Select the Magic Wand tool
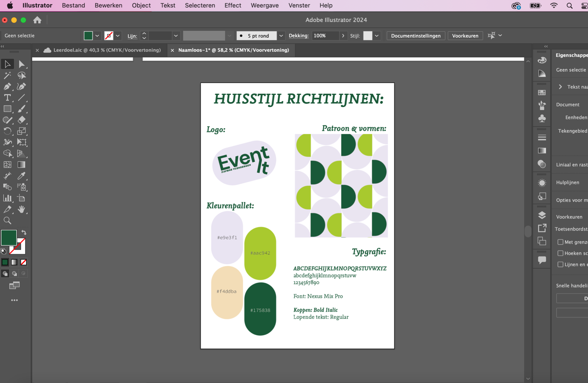 (7, 75)
